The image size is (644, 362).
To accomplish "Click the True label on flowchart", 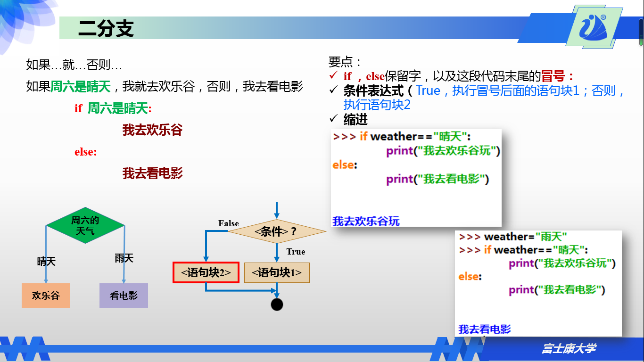I will point(296,252).
